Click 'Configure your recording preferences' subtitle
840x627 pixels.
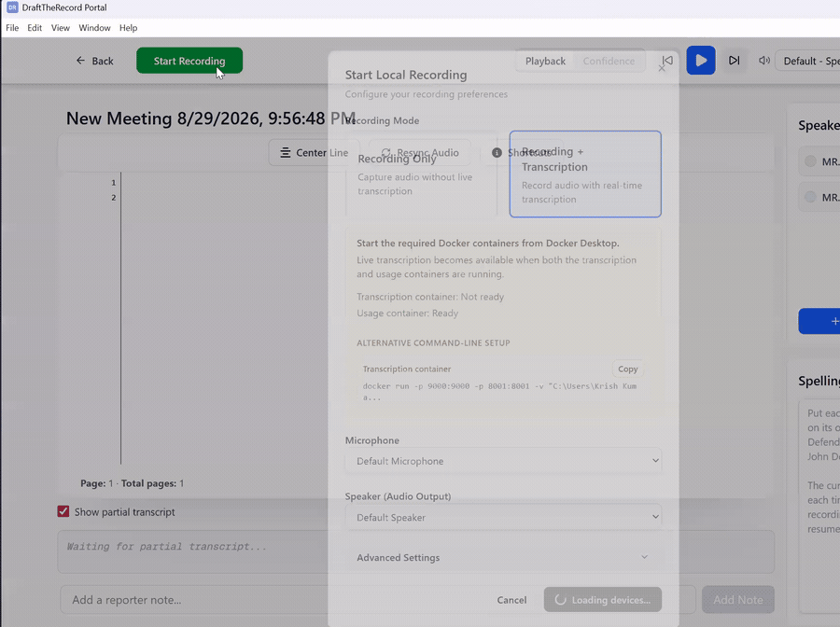(x=427, y=94)
